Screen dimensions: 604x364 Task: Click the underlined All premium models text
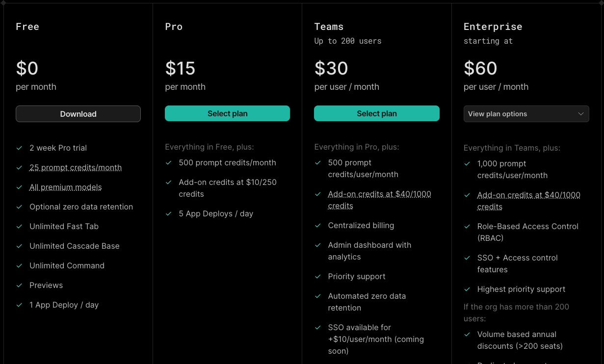pos(66,187)
